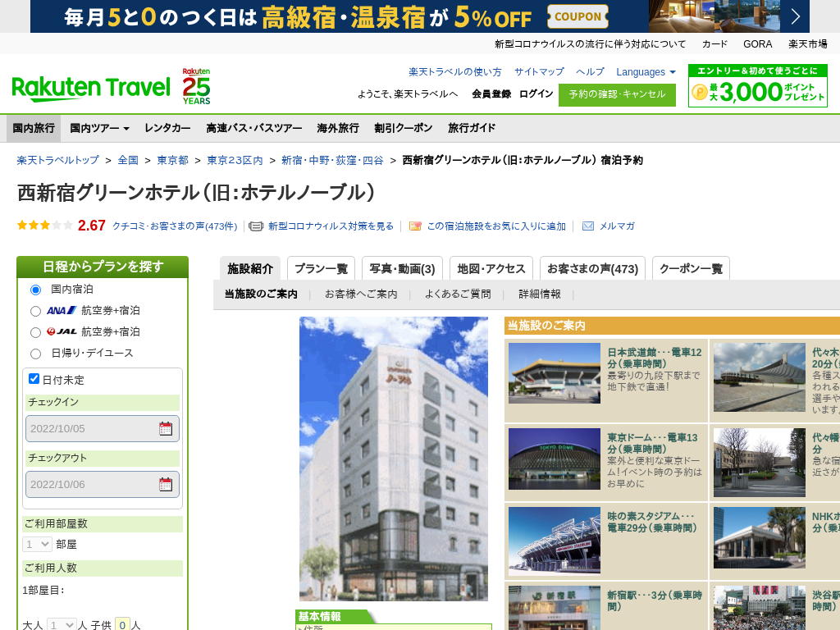Switch to the プラン一覧 tab
Screen dimensions: 840x630
322,268
